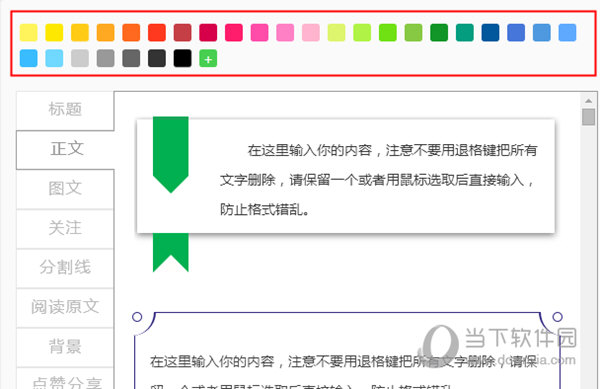
Task: Choose the orange color swatch
Action: coord(106,32)
